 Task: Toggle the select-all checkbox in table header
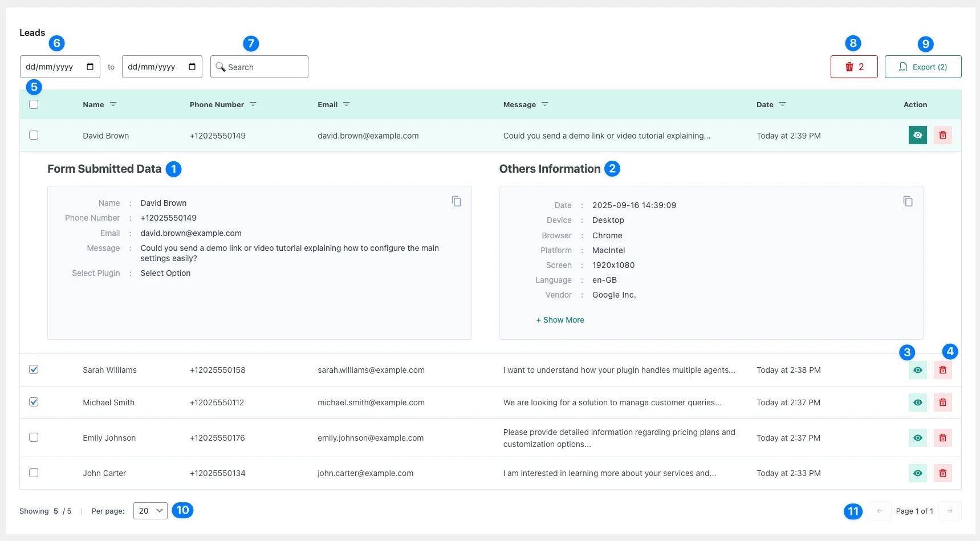34,104
